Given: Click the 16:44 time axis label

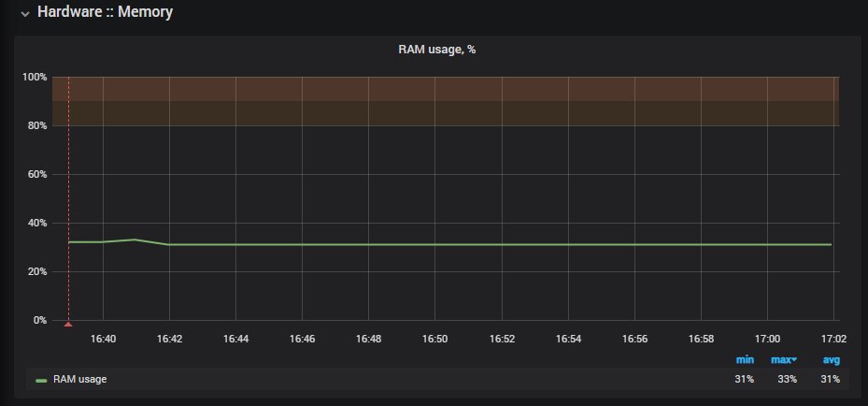Looking at the screenshot, I should coord(235,339).
